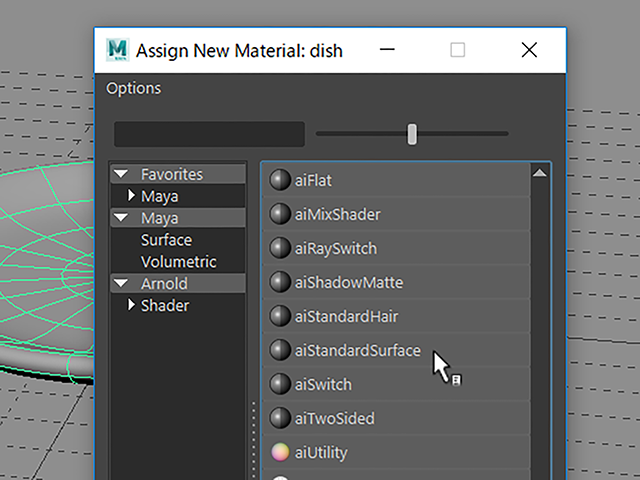Collapse the Arnold category
The height and width of the screenshot is (480, 640).
click(x=121, y=283)
